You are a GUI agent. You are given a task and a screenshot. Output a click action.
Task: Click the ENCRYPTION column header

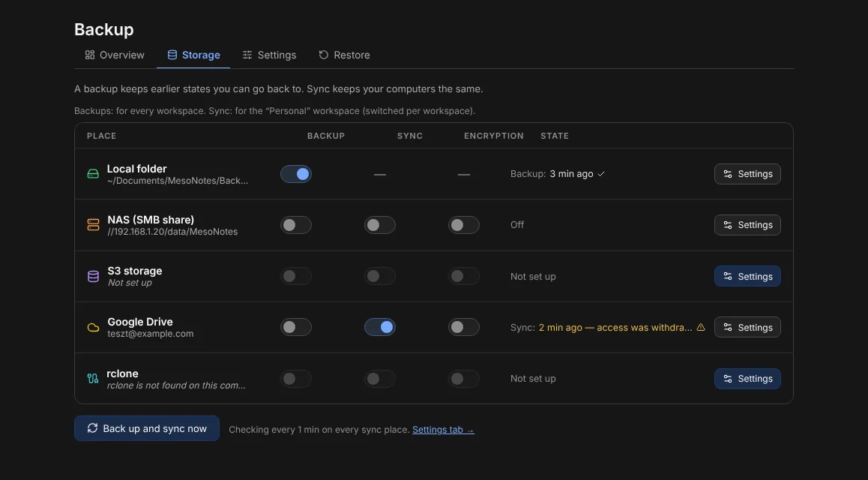(494, 136)
